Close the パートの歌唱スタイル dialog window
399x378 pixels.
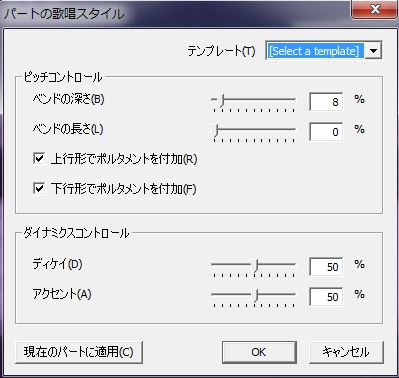click(x=375, y=9)
